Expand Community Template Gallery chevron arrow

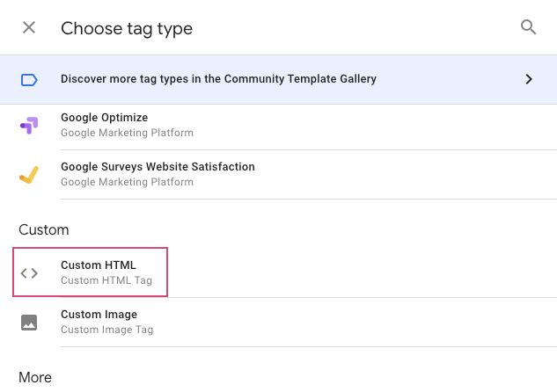[x=528, y=79]
